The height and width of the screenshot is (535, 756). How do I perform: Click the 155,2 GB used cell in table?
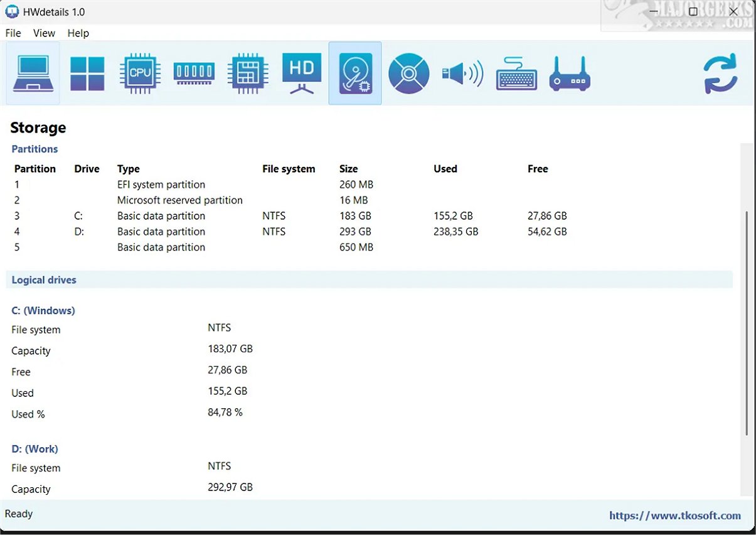(453, 216)
